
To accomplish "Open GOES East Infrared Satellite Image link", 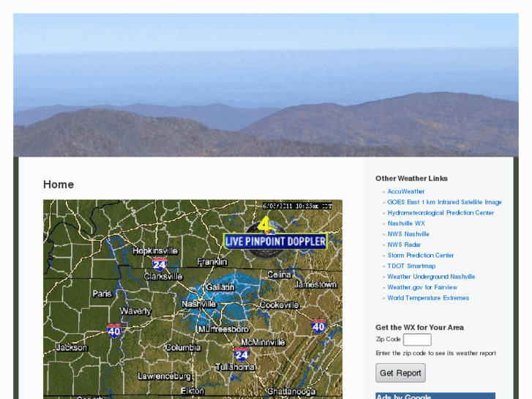I will (x=444, y=202).
